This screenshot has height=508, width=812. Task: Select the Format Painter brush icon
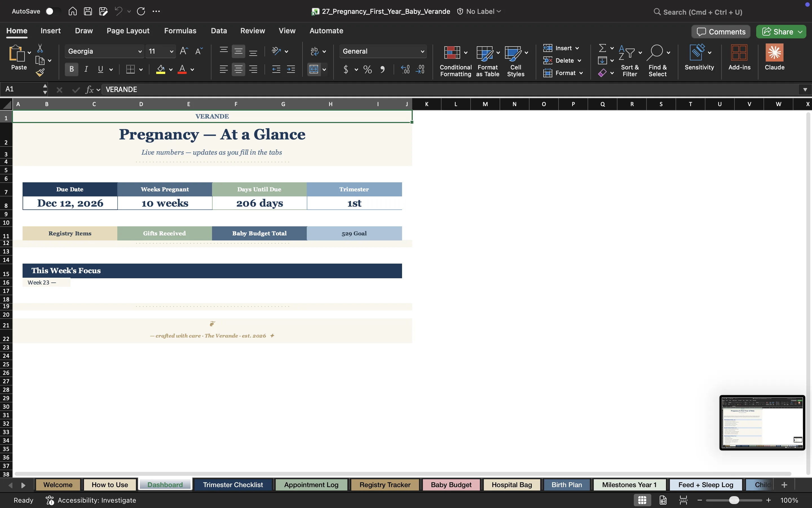[x=40, y=72]
